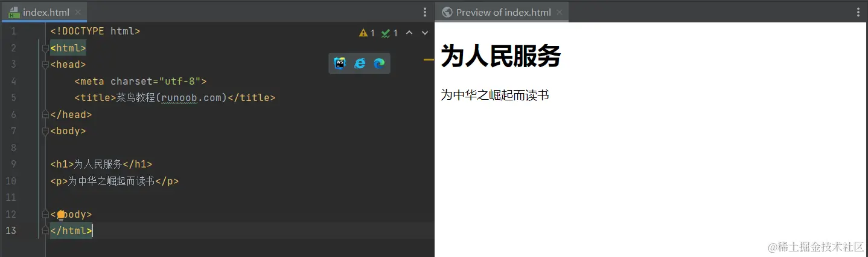
Task: Toggle fold marker at </html> on line 13
Action: coord(45,230)
